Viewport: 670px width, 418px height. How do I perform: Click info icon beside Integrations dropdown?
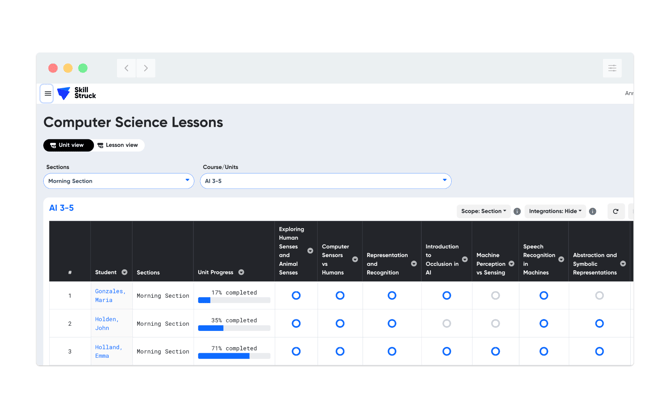pos(592,211)
